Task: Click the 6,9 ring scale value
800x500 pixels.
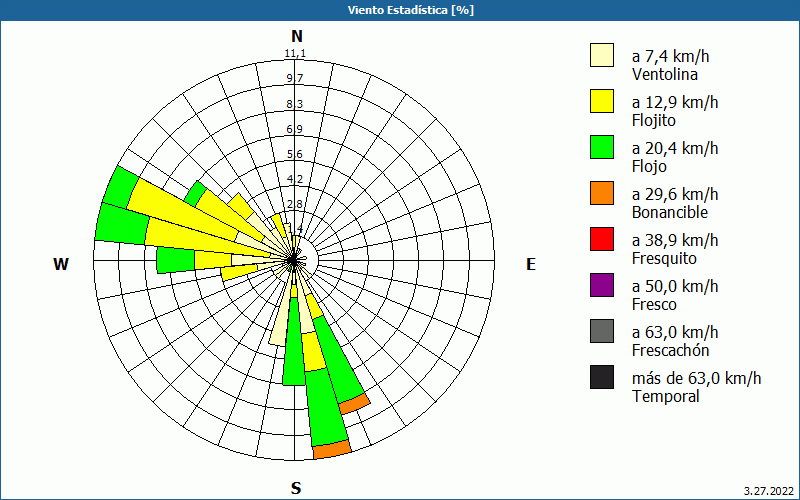Action: pos(295,129)
